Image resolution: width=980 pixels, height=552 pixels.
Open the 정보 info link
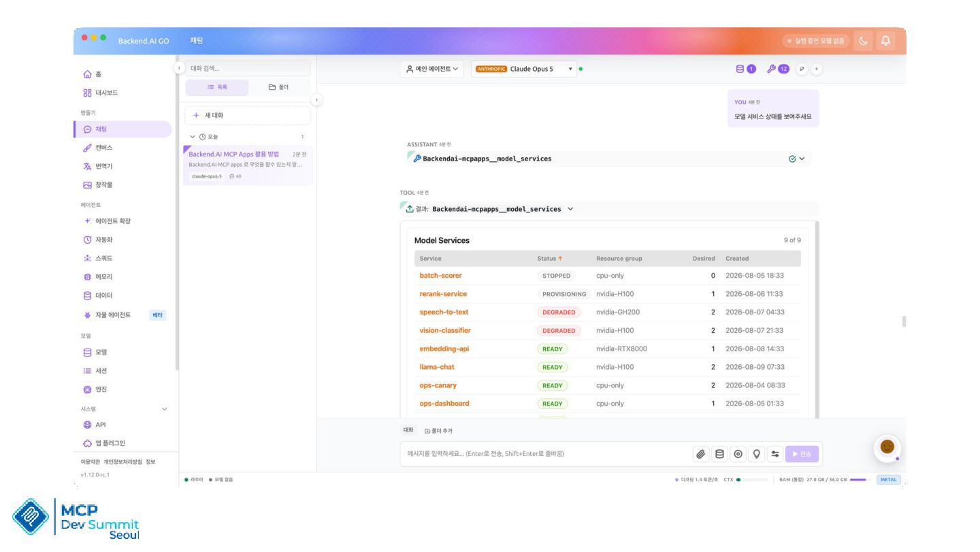(x=150, y=462)
